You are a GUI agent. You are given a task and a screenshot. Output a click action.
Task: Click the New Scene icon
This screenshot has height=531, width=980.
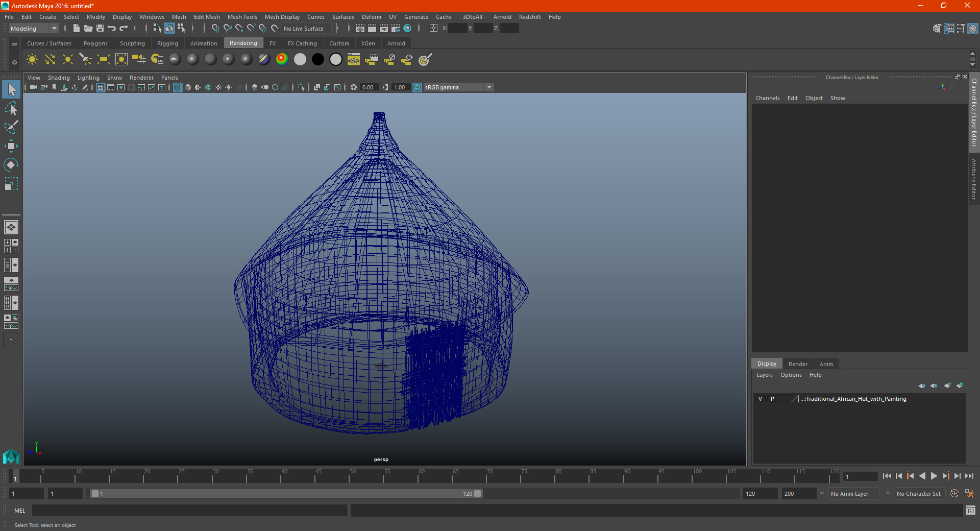76,29
